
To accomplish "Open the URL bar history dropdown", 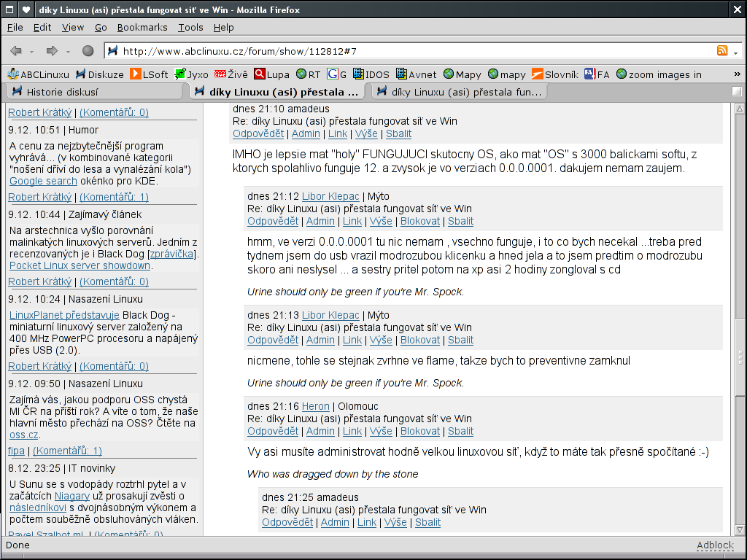I will click(x=735, y=52).
